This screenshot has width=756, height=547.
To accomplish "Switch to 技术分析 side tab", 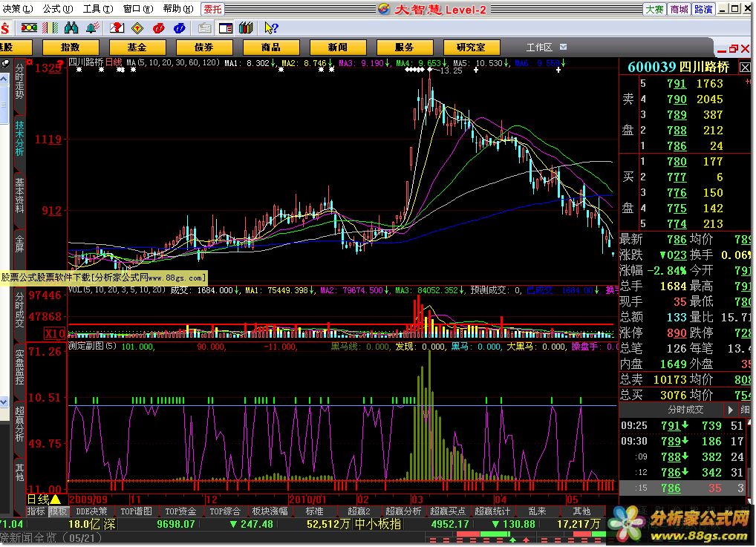I will [x=19, y=138].
